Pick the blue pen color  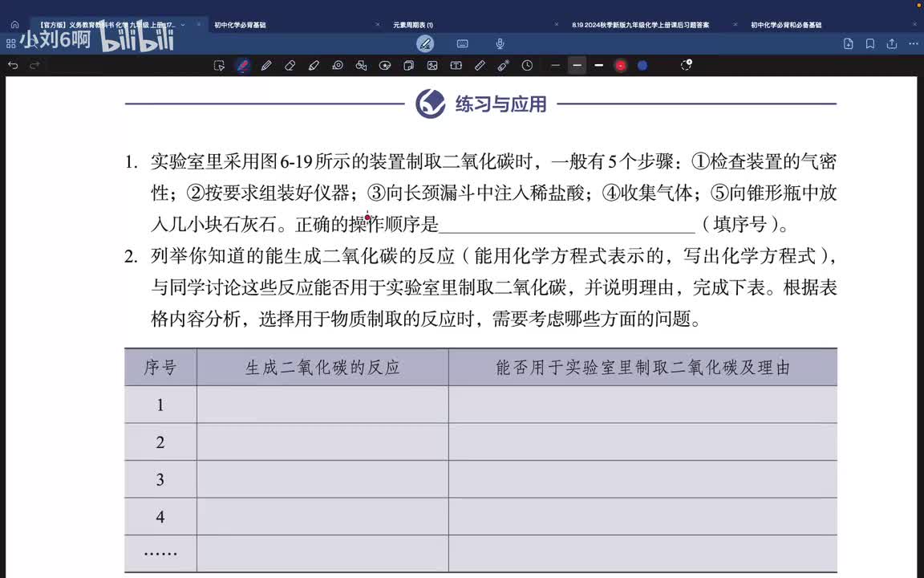(643, 66)
